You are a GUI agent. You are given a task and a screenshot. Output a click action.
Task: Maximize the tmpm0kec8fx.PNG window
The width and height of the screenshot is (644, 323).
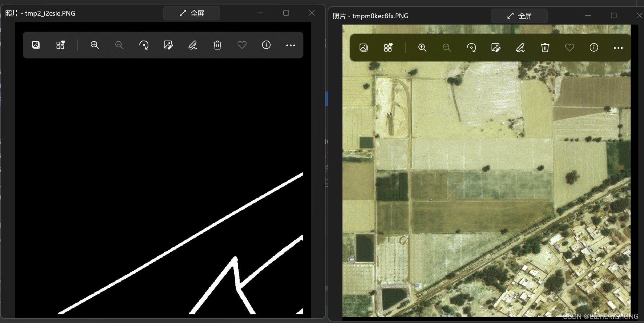614,16
